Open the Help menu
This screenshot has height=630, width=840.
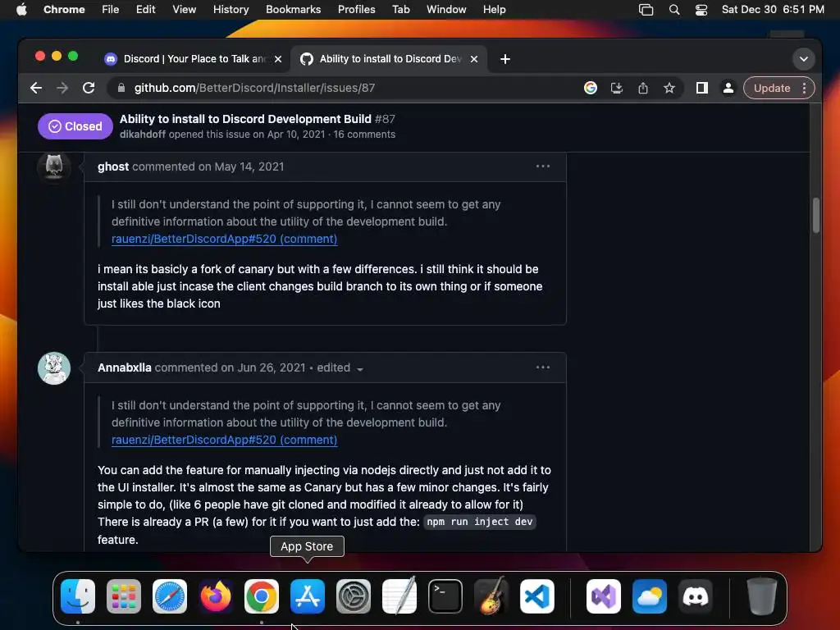pos(494,10)
